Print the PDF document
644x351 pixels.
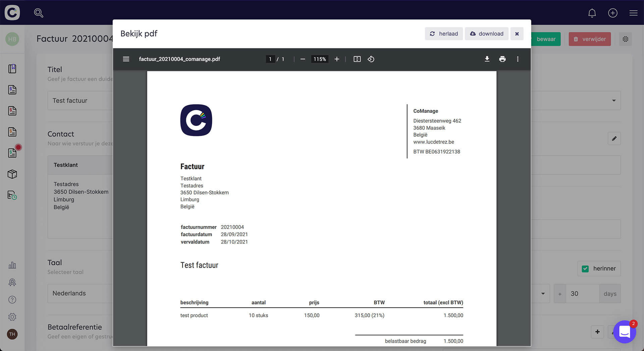[502, 59]
